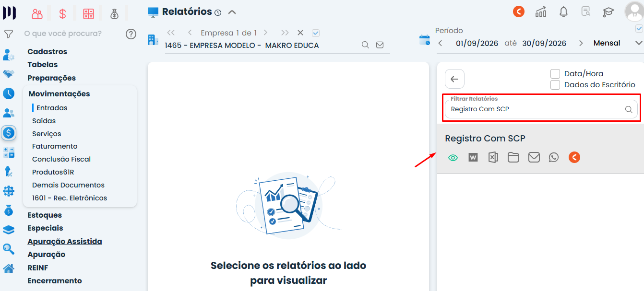This screenshot has width=644, height=291.
Task: Enable the Dados do Escritório checkbox
Action: tap(555, 85)
